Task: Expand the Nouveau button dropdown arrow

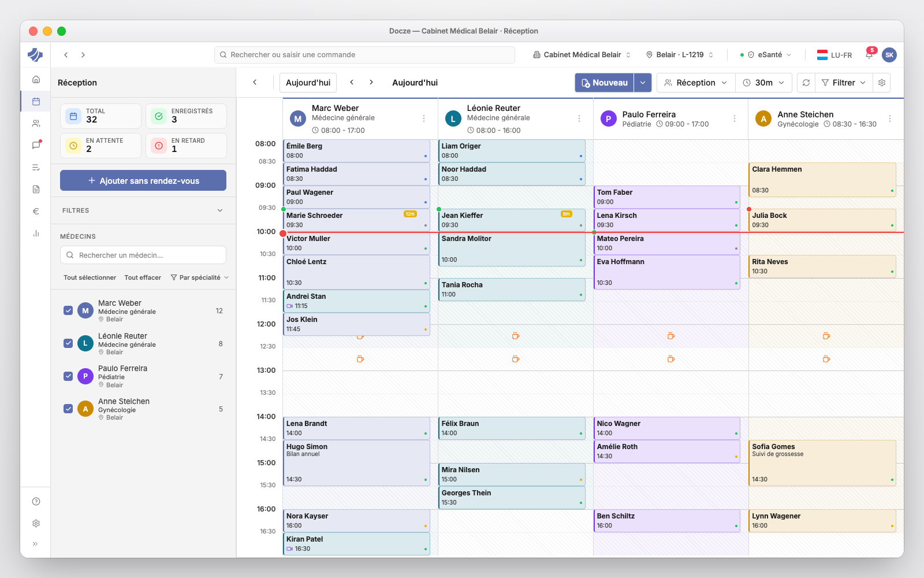Action: pyautogui.click(x=643, y=83)
